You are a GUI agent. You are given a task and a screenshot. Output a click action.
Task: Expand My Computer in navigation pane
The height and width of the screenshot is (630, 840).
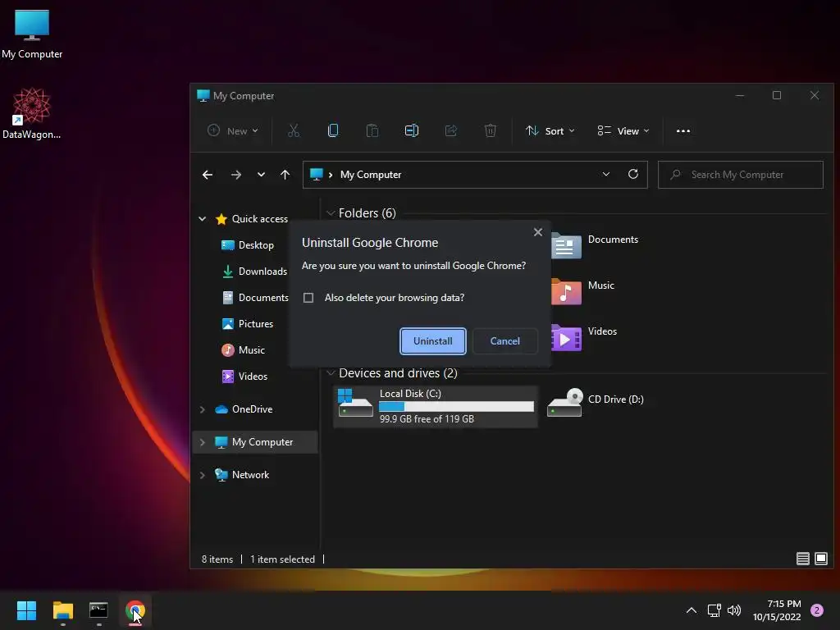point(203,442)
